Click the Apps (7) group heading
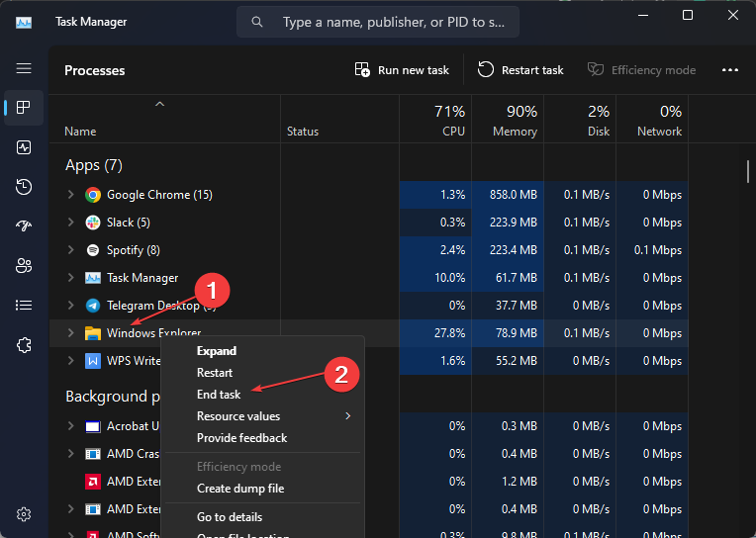Viewport: 756px width, 538px height. tap(94, 165)
